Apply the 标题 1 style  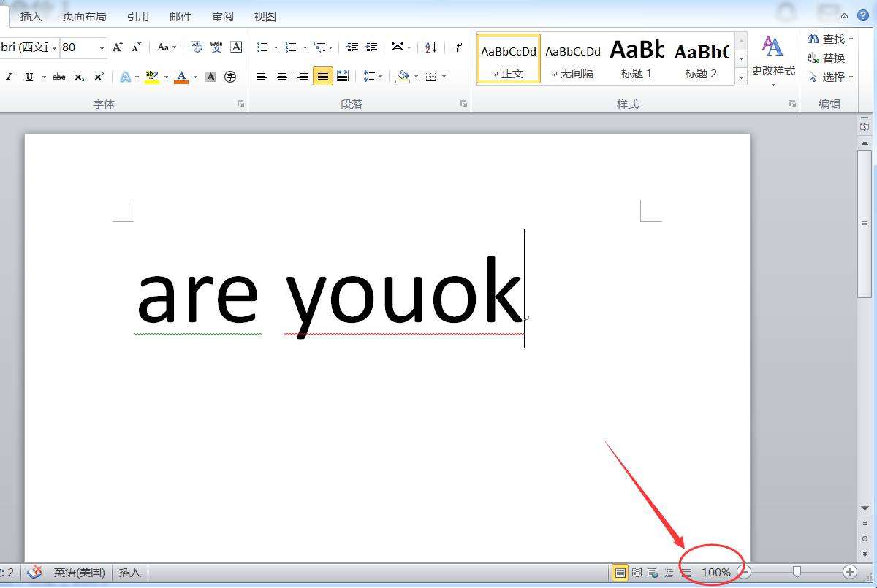point(637,58)
